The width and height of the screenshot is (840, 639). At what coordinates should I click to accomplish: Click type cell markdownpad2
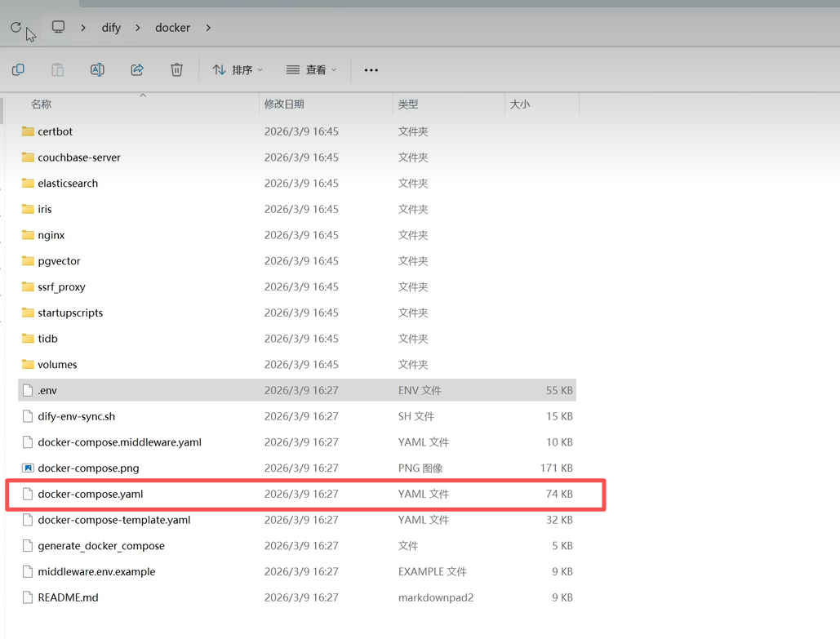pos(436,597)
